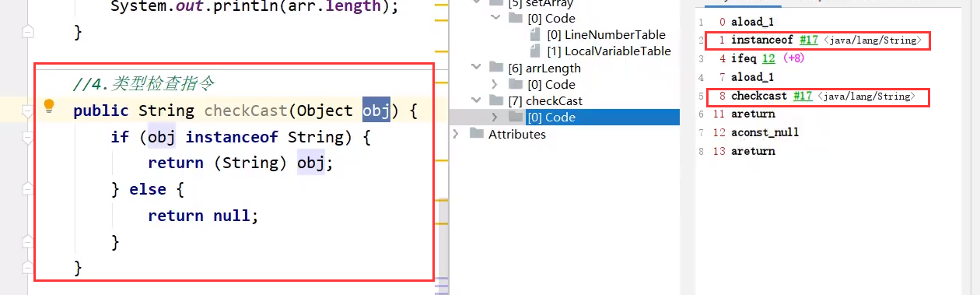Collapse the [7] checkCast tree node
The image size is (980, 295).
tap(476, 100)
